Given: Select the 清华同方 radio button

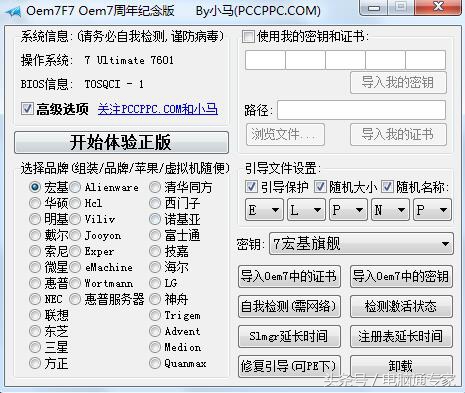Looking at the screenshot, I should coord(155,187).
